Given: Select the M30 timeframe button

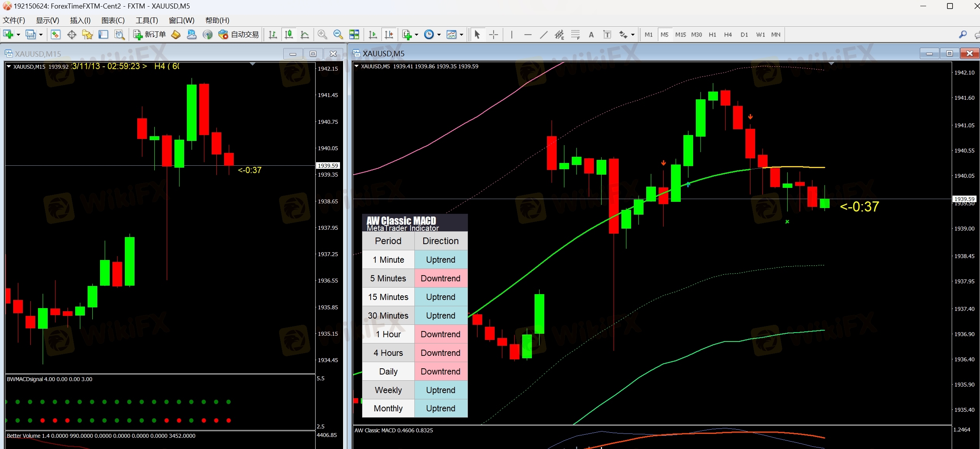Looking at the screenshot, I should tap(697, 35).
